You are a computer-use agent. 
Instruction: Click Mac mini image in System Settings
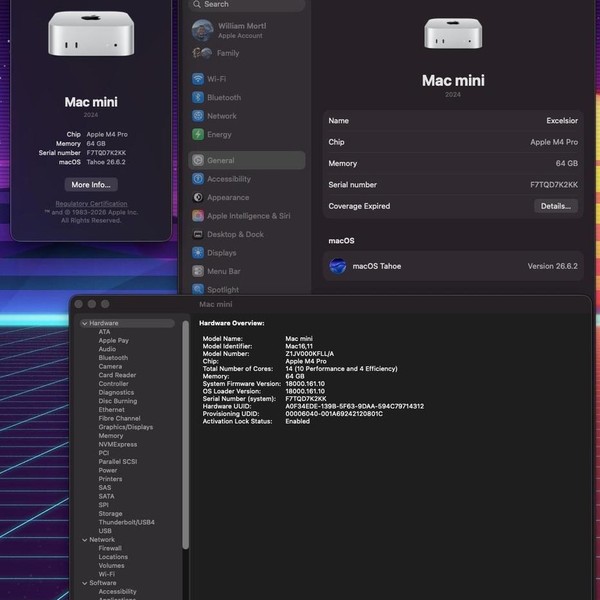click(453, 33)
